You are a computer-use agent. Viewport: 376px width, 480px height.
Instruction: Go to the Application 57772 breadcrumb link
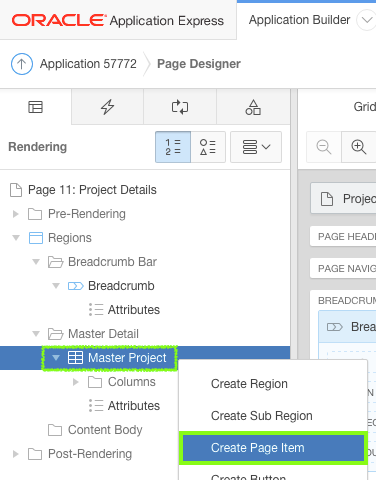pyautogui.click(x=88, y=64)
